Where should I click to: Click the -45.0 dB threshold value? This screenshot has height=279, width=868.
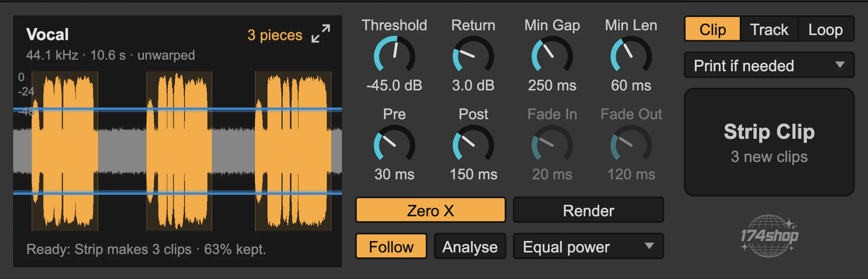(394, 85)
